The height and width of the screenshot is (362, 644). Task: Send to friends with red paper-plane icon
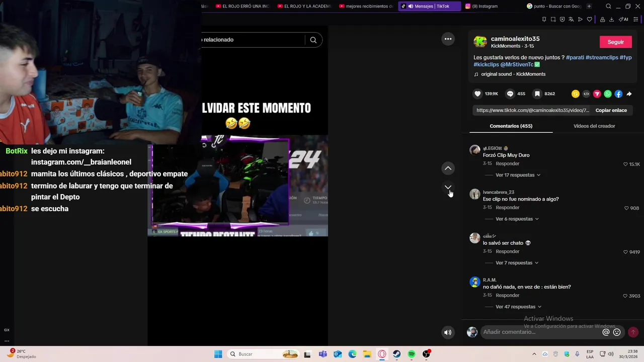(x=597, y=94)
